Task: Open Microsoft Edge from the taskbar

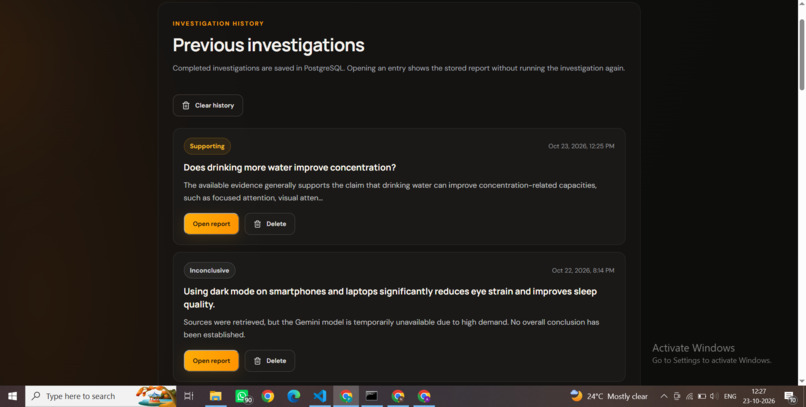Action: click(x=294, y=396)
